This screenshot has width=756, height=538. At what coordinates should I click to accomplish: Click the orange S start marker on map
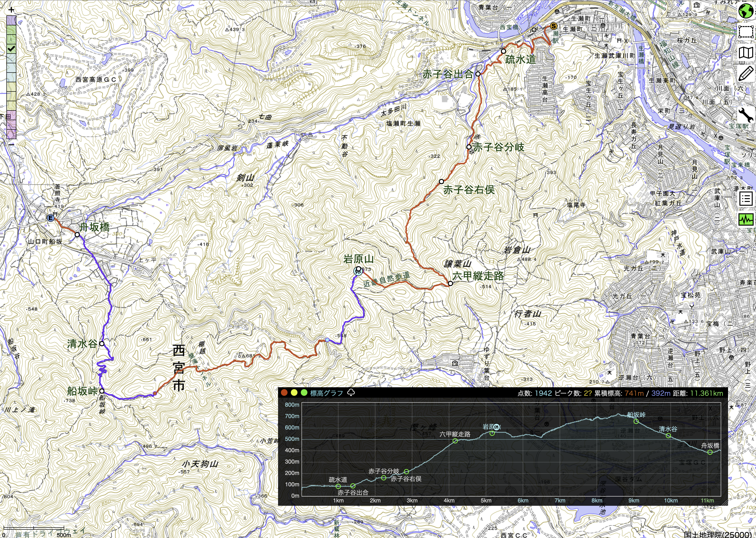pos(554,26)
